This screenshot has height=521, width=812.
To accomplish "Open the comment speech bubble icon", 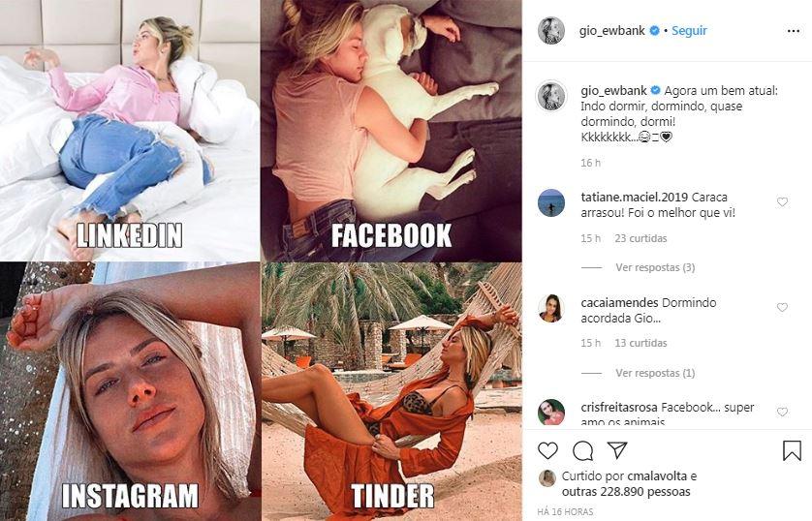I will click(582, 451).
